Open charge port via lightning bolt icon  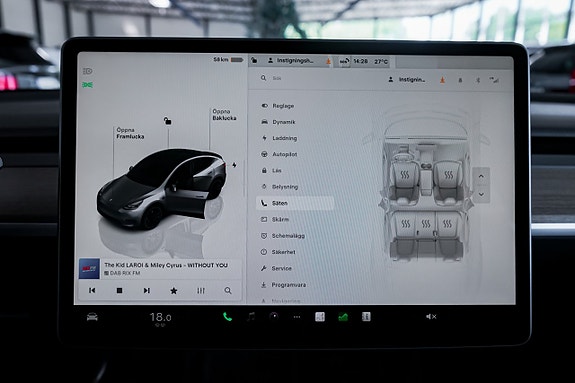point(234,165)
